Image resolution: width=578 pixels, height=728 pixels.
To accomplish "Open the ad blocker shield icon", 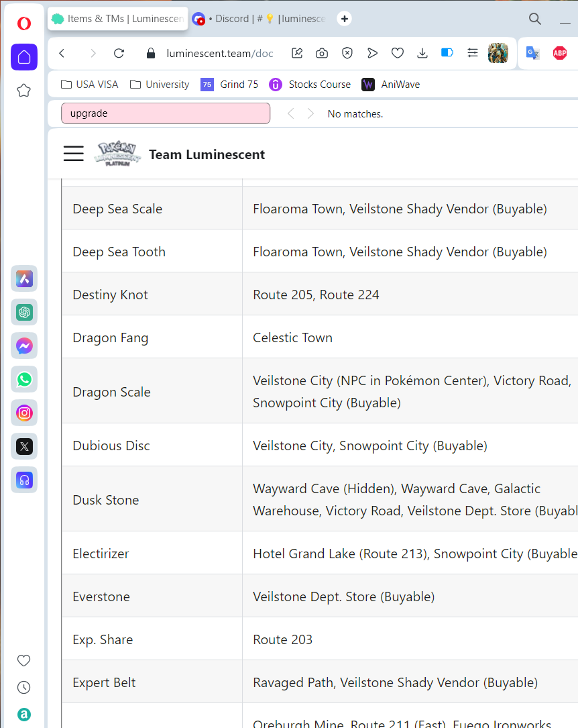I will (347, 54).
